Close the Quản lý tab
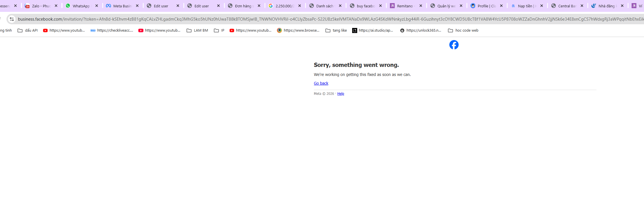644x201 pixels. 461,6
